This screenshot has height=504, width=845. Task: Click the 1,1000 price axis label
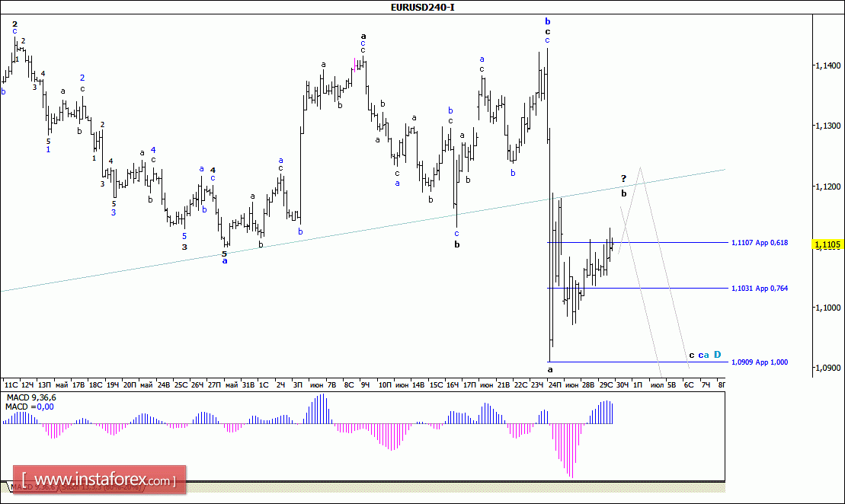coord(827,308)
